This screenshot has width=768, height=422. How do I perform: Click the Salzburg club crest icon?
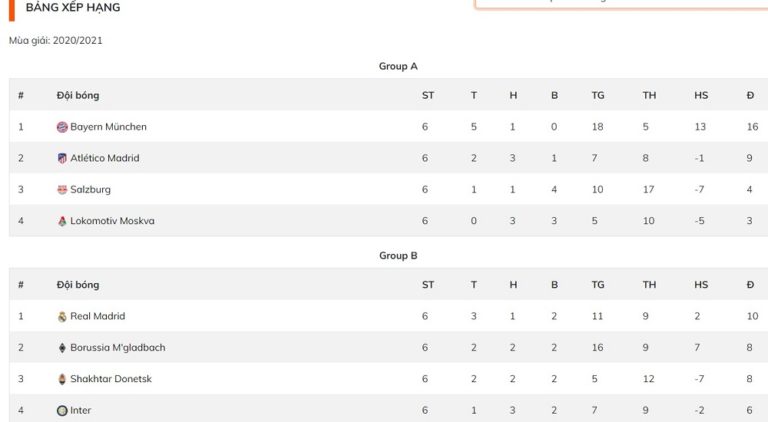(62, 190)
